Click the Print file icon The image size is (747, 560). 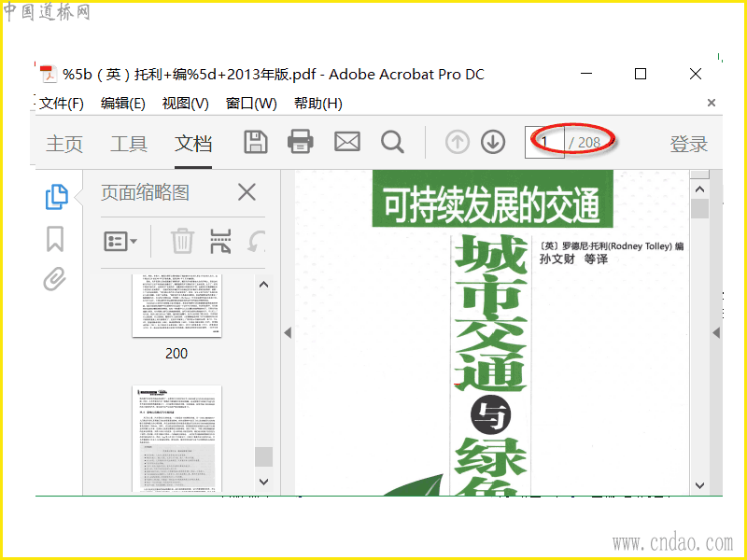pos(301,142)
